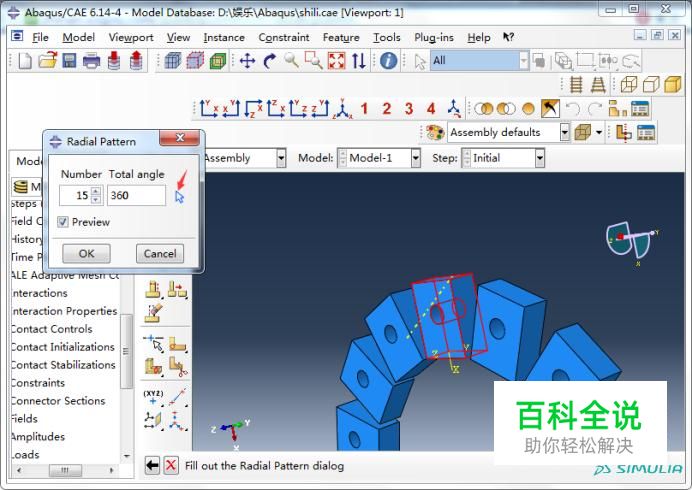Click the back arrow in prompt area
692x490 pixels.
pyautogui.click(x=152, y=465)
